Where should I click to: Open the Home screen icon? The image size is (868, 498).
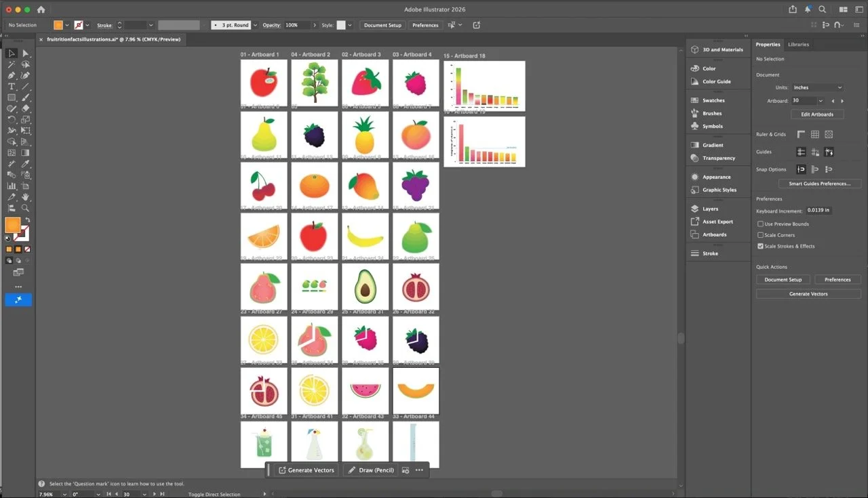pyautogui.click(x=41, y=9)
